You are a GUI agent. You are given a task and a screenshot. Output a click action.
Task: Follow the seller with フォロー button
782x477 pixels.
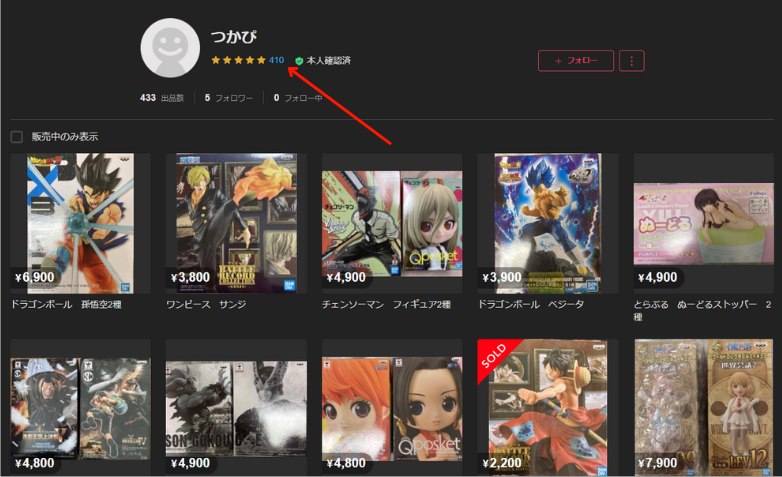pyautogui.click(x=576, y=61)
